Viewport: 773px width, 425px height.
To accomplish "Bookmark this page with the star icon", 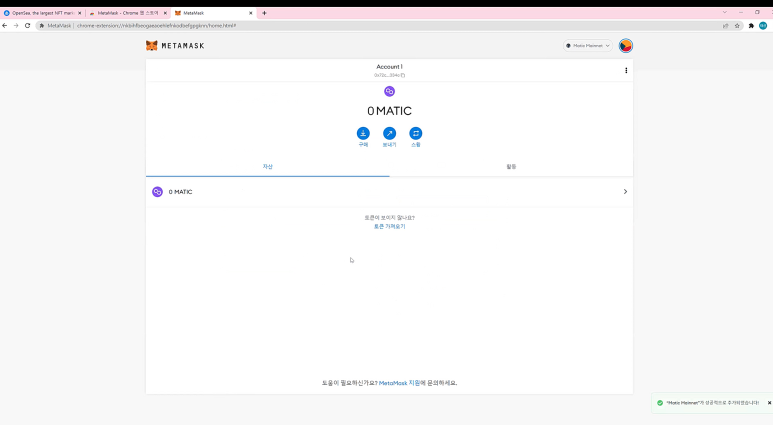I will click(x=738, y=26).
